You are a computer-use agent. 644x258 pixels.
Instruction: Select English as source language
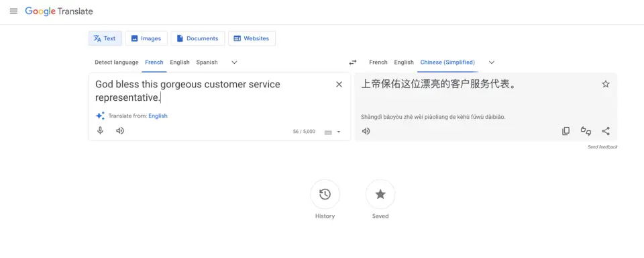point(180,62)
